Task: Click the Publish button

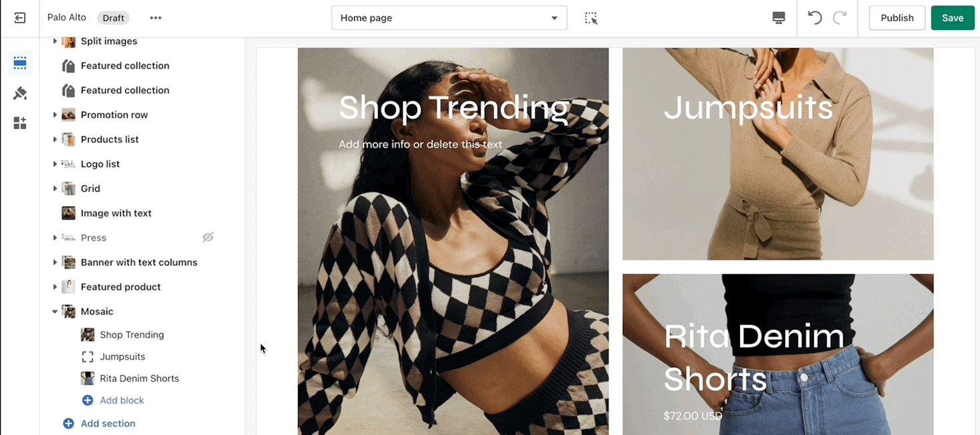Action: point(897,18)
